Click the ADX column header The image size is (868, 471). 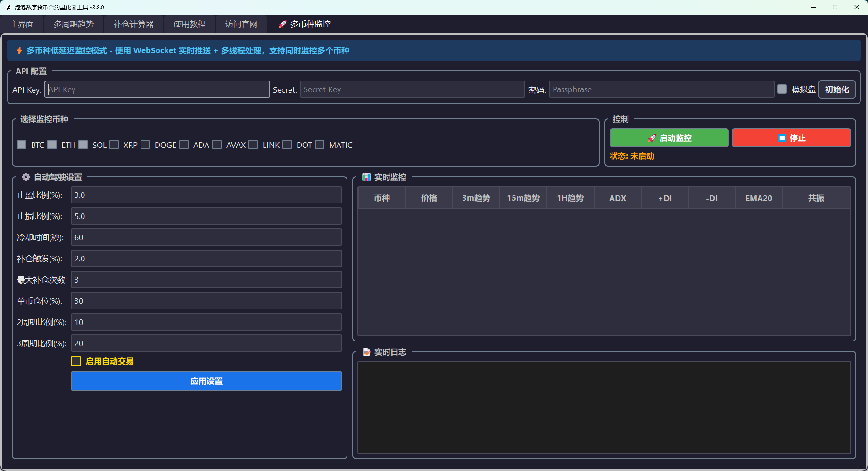pyautogui.click(x=617, y=198)
